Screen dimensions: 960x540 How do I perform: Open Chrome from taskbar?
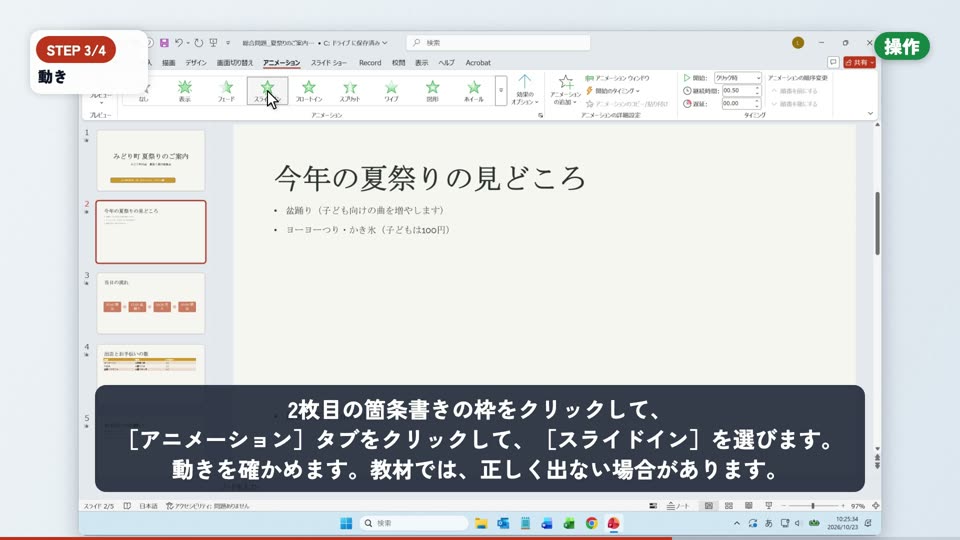pyautogui.click(x=591, y=523)
